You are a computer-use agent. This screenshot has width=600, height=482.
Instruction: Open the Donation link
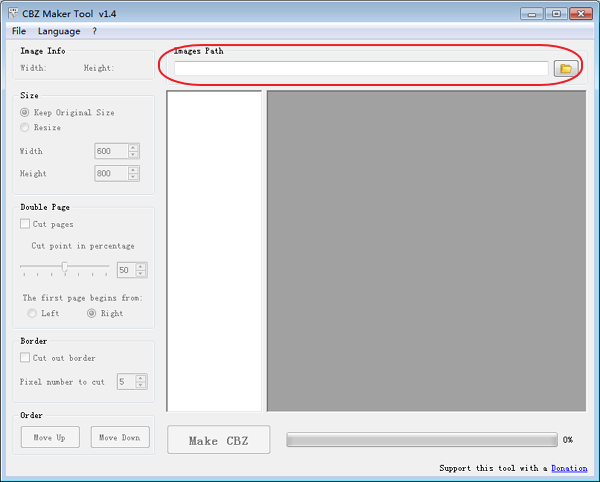tap(569, 468)
